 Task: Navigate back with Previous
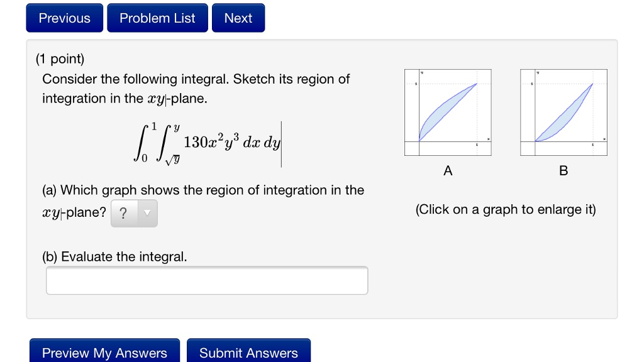point(64,18)
